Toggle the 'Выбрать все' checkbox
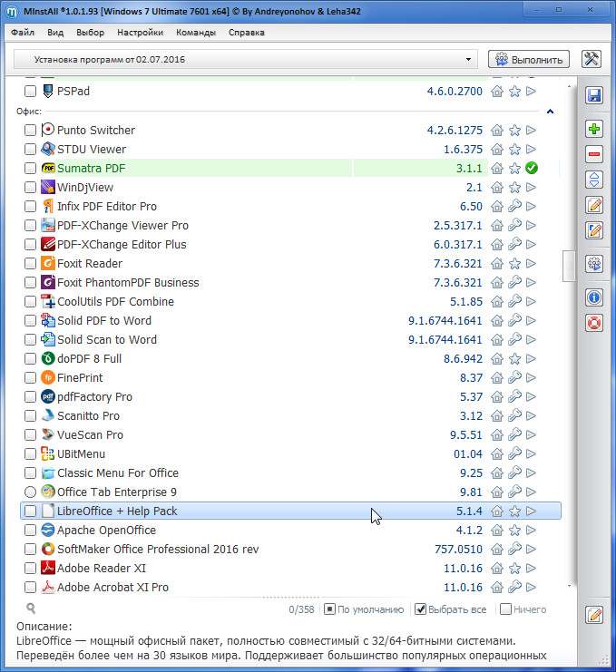 coord(421,609)
